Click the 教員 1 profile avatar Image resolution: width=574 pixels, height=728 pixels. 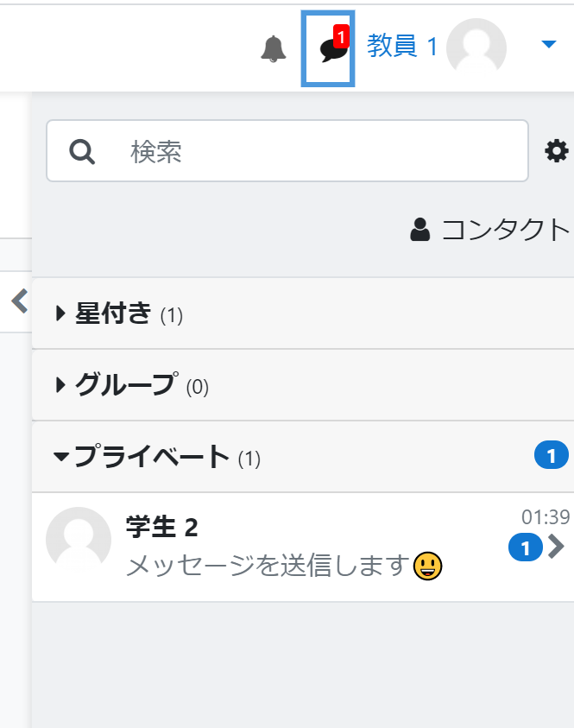point(476,47)
